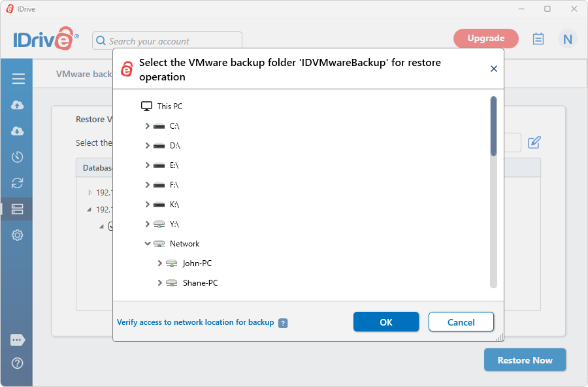Select Shane-PC in the folder tree

[201, 283]
